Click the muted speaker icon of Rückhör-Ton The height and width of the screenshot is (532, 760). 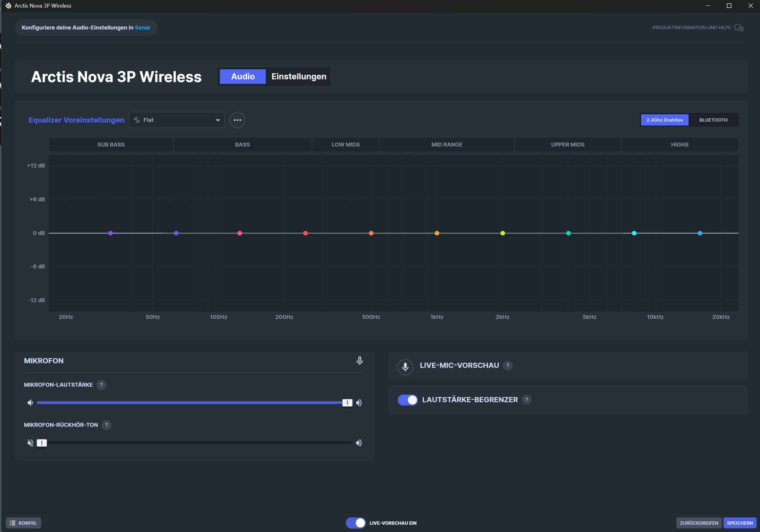point(30,443)
